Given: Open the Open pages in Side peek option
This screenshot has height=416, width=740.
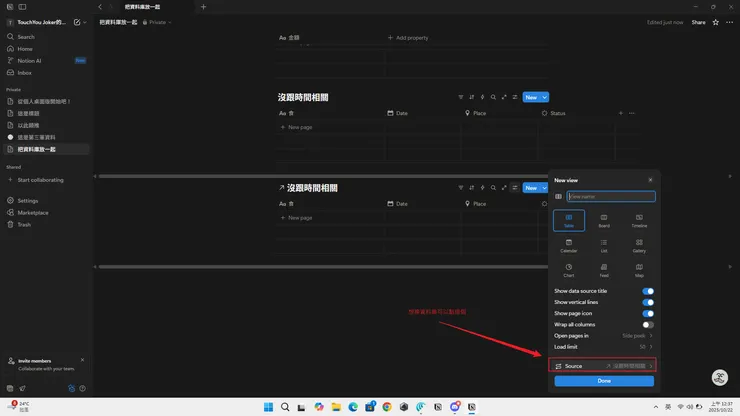Looking at the screenshot, I should [604, 336].
